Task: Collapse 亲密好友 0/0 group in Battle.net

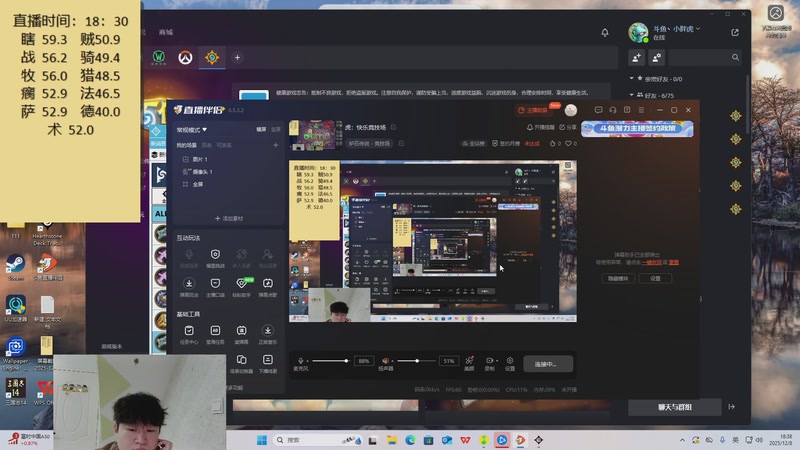Action: click(632, 79)
